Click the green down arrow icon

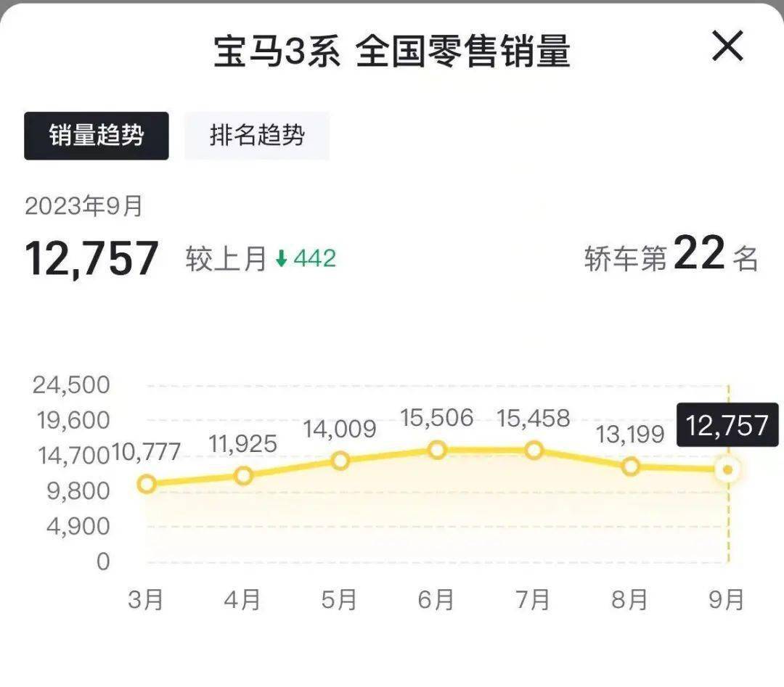click(282, 258)
